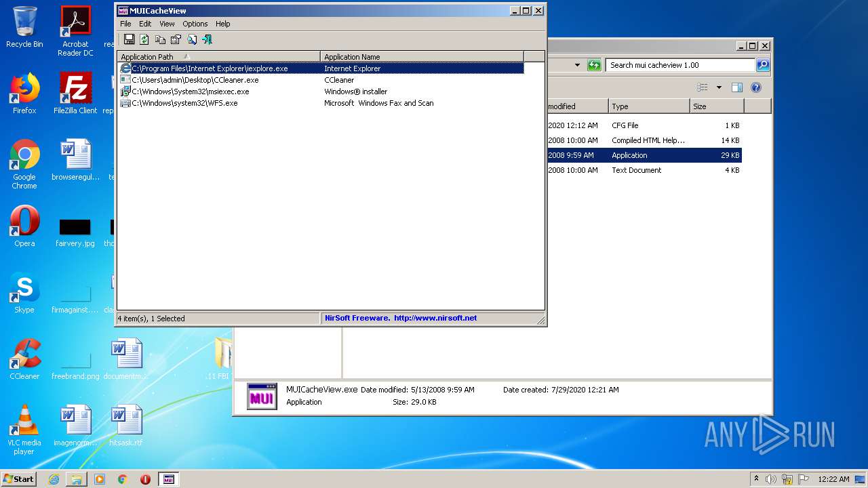Click the green refresh button in Explorer address bar

point(594,65)
